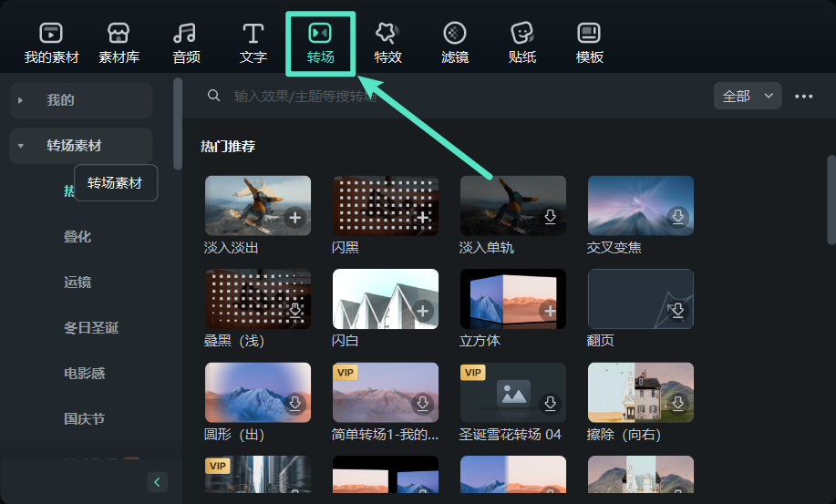
Task: Select the 国庆节 category
Action: coord(84,418)
